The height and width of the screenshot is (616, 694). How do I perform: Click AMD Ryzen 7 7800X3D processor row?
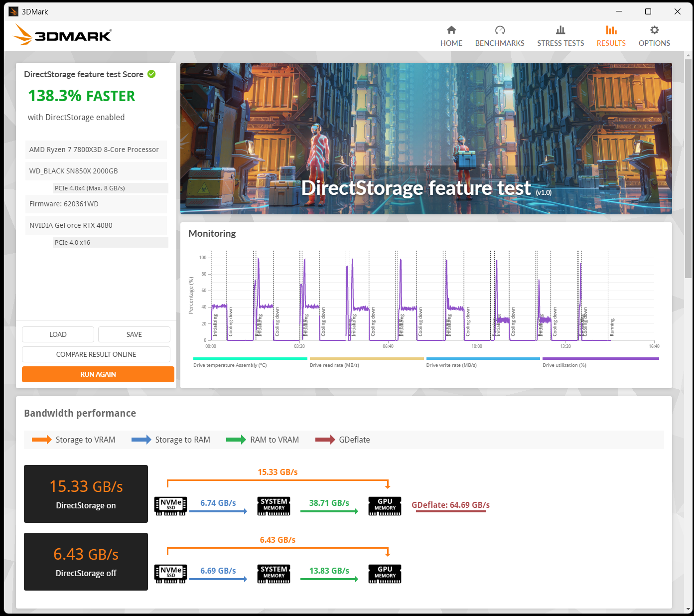point(96,150)
